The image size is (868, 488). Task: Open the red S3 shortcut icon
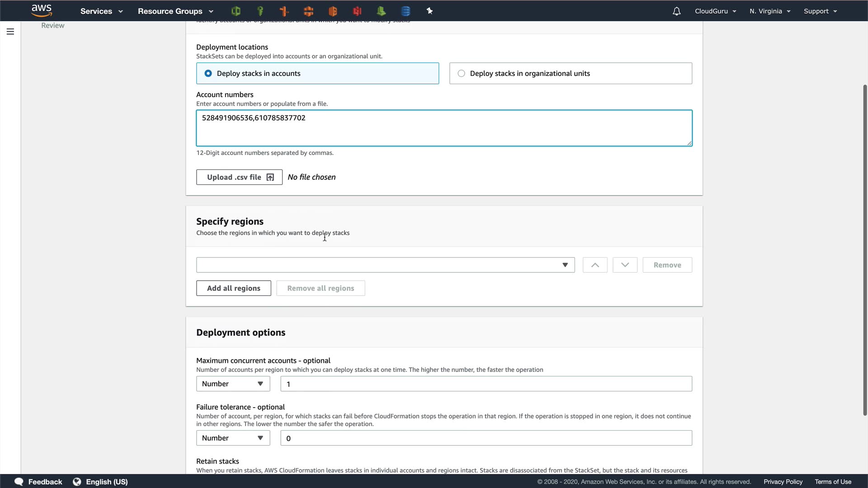point(357,11)
